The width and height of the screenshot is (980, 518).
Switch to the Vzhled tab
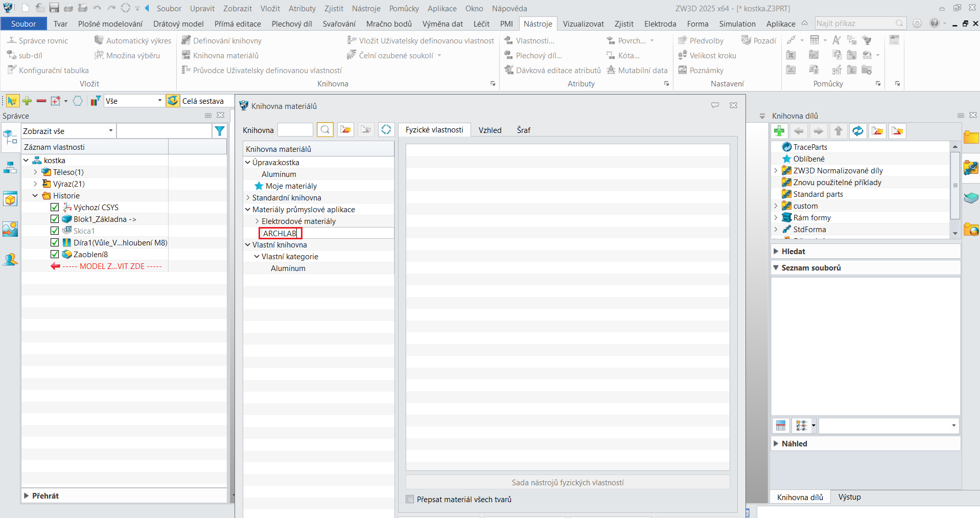click(x=489, y=130)
